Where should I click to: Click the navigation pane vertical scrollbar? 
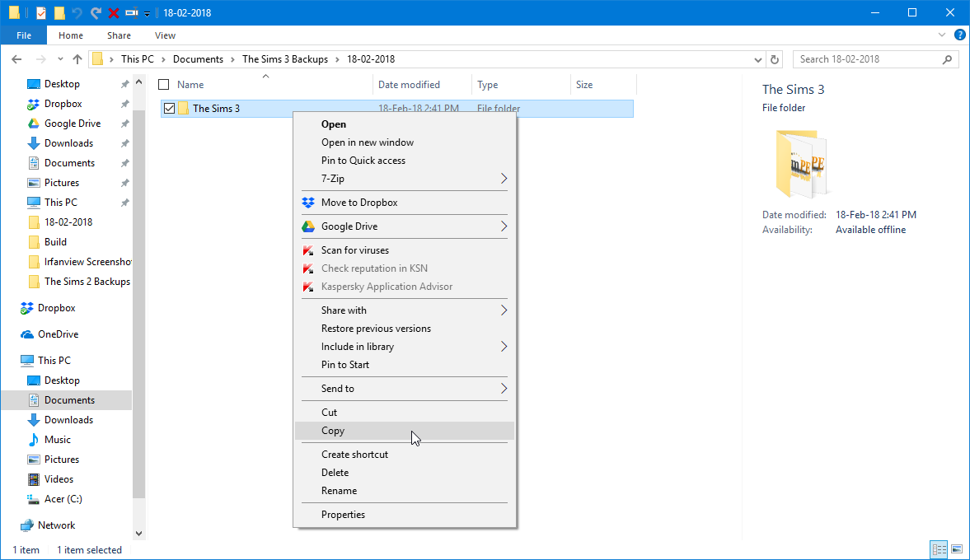138,288
